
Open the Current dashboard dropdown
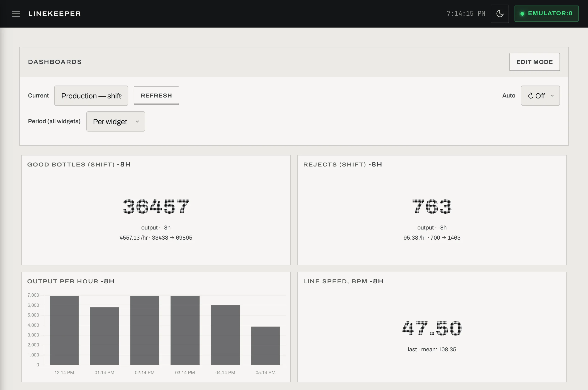[91, 96]
